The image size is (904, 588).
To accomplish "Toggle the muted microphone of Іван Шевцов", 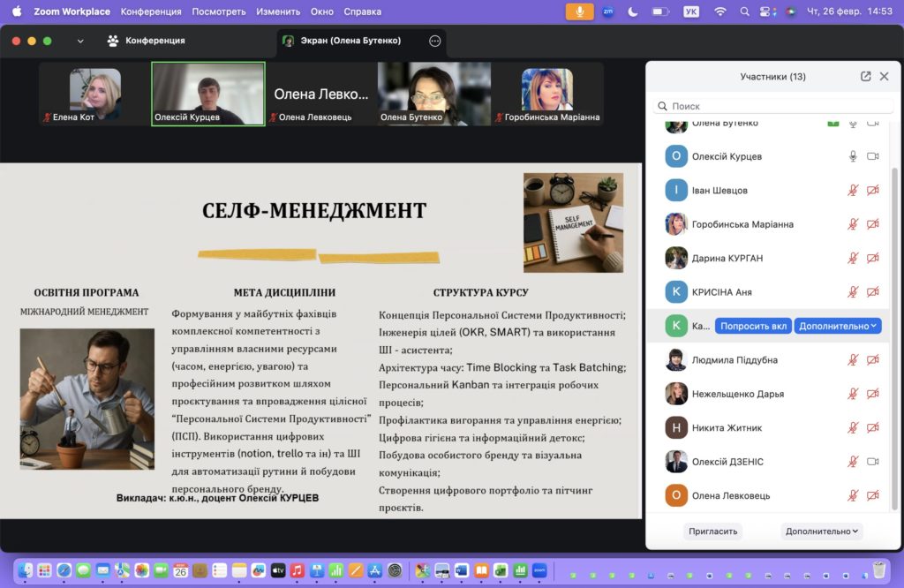I will tap(853, 191).
